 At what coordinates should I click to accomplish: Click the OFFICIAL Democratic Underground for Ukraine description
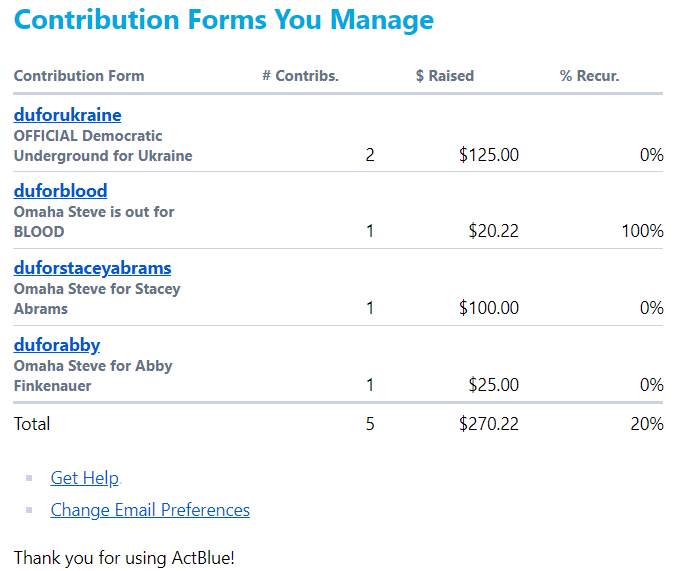click(103, 146)
